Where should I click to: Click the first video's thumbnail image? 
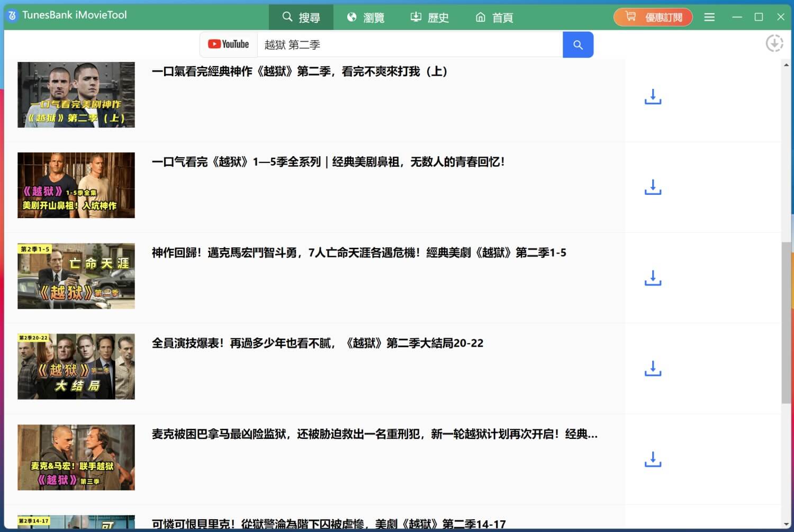coord(76,95)
